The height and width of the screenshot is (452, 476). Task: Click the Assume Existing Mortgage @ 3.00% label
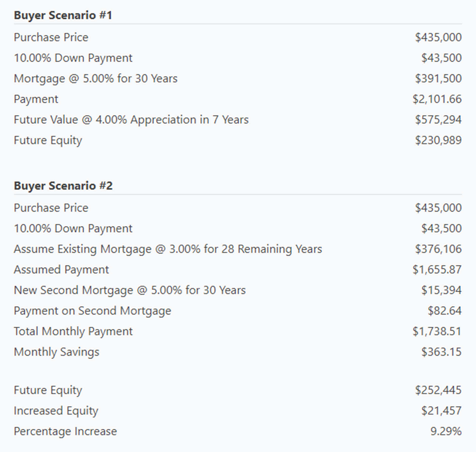168,249
